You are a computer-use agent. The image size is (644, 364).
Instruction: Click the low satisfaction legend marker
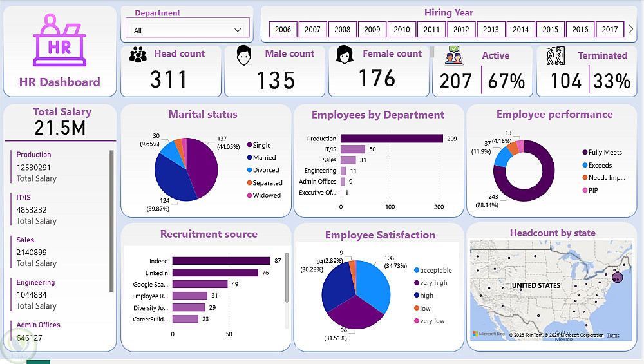(417, 308)
